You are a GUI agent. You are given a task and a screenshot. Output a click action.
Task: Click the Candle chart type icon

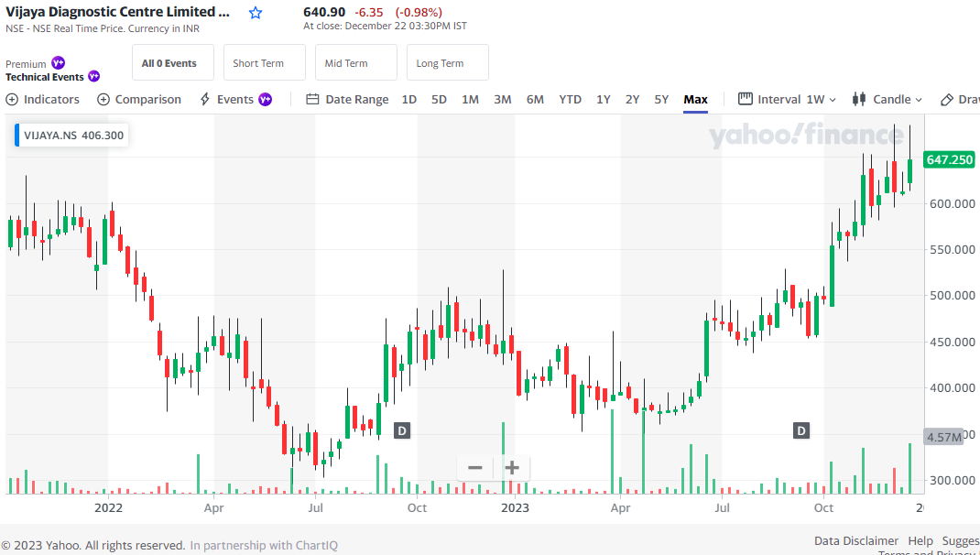coord(857,99)
